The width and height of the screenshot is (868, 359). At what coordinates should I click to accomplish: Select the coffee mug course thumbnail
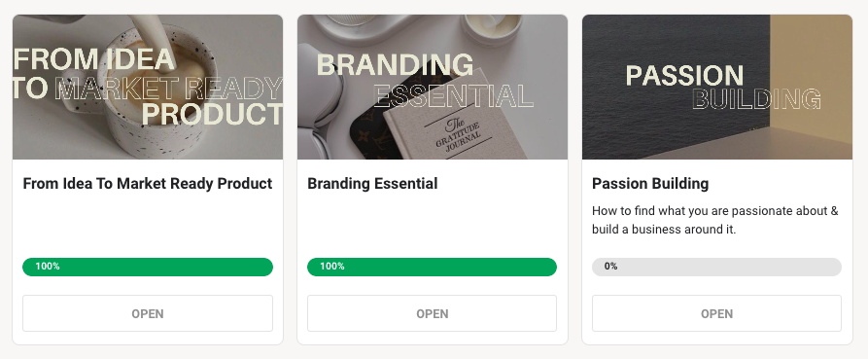pos(148,87)
